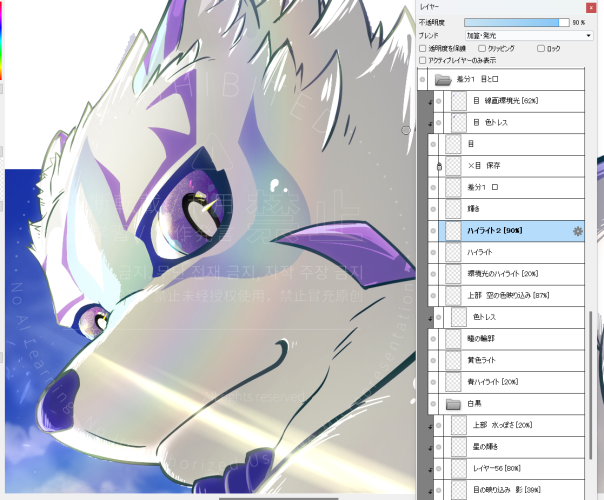Hide 上部 水っぽさ [20%] layer
This screenshot has width=604, height=500.
tap(438, 426)
